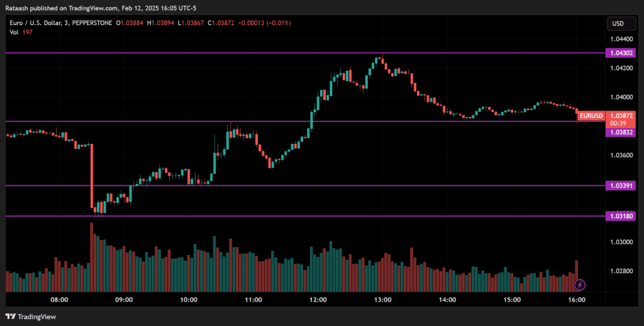Viewport: 644px width, 326px height.
Task: Click the 08:00 time axis label
Action: pos(59,300)
